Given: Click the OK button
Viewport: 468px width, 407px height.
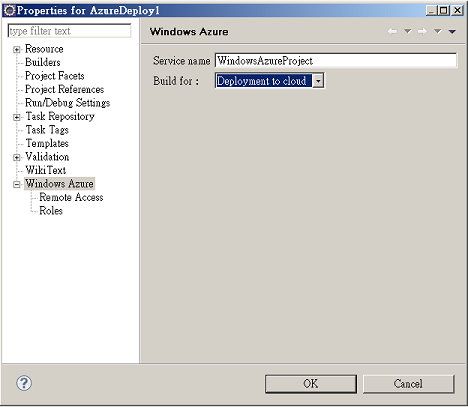Looking at the screenshot, I should pyautogui.click(x=311, y=384).
